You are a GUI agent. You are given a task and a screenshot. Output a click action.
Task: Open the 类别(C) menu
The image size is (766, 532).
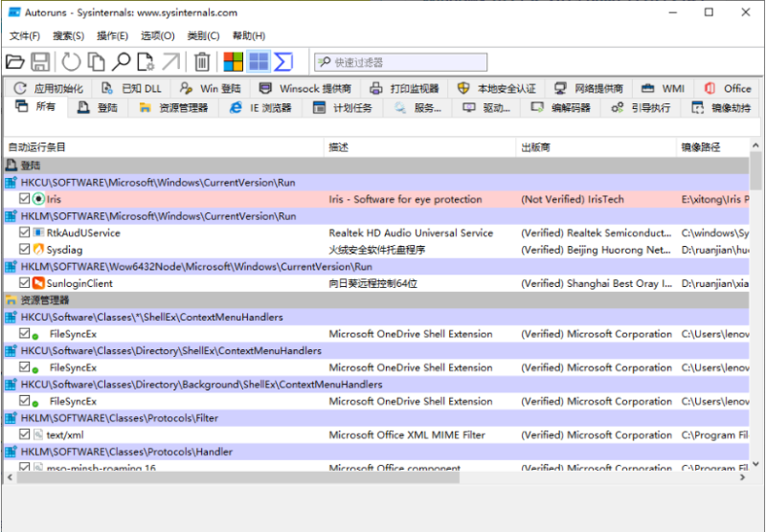(203, 35)
